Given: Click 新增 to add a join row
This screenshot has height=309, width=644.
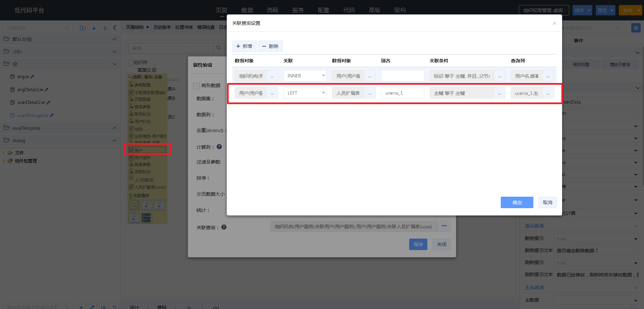Looking at the screenshot, I should tap(244, 46).
